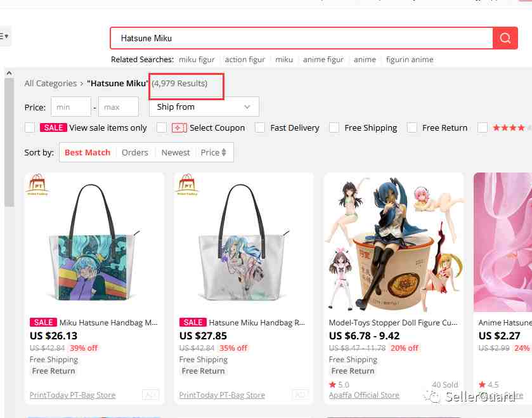Enable the Select Coupon checkbox
The image size is (532, 418).
pos(162,128)
